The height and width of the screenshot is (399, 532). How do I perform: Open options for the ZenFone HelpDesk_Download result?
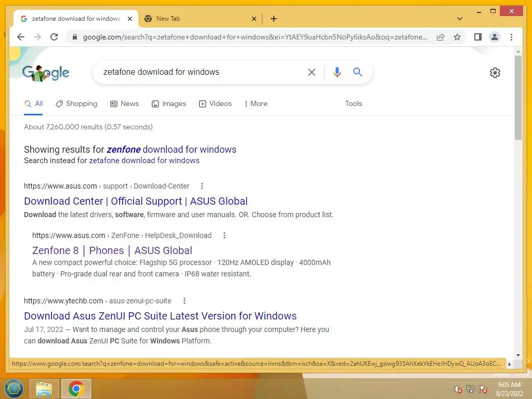[224, 235]
